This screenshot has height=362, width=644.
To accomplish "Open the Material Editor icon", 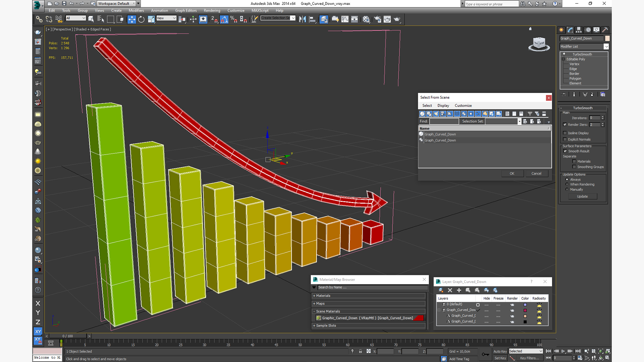I will click(x=366, y=19).
